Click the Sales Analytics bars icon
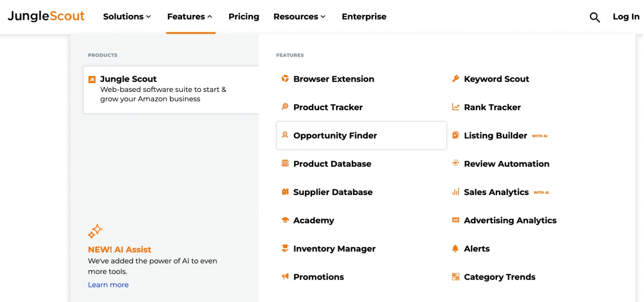This screenshot has height=302, width=644. coord(455,192)
